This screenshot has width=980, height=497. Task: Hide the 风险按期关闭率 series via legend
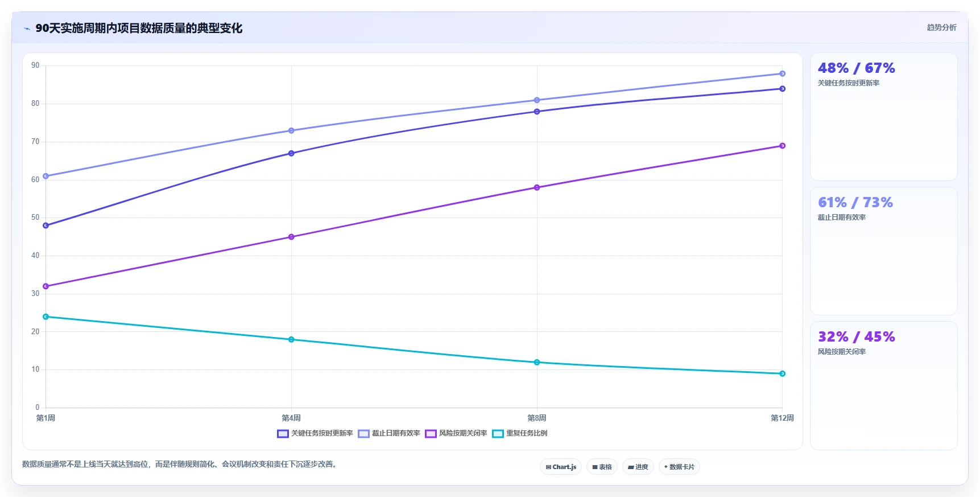[456, 433]
